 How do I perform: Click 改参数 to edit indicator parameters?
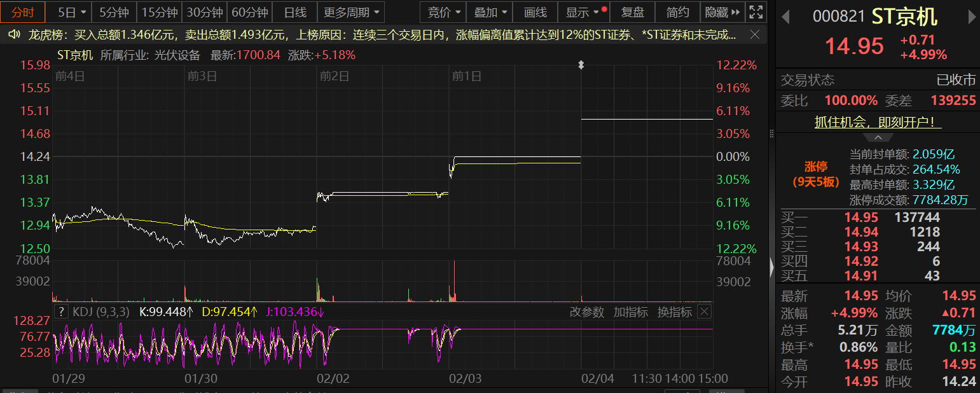[586, 312]
